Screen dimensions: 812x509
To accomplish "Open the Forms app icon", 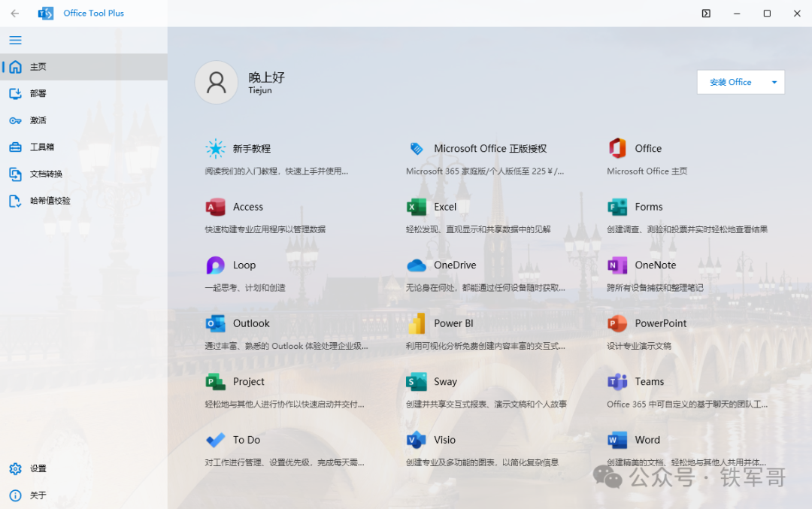I will [617, 207].
